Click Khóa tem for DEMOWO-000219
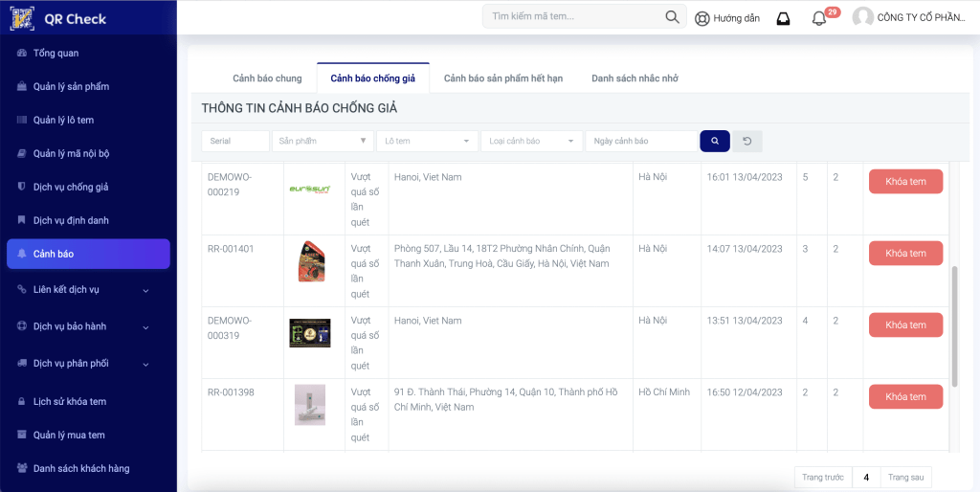The width and height of the screenshot is (980, 492). 905,182
